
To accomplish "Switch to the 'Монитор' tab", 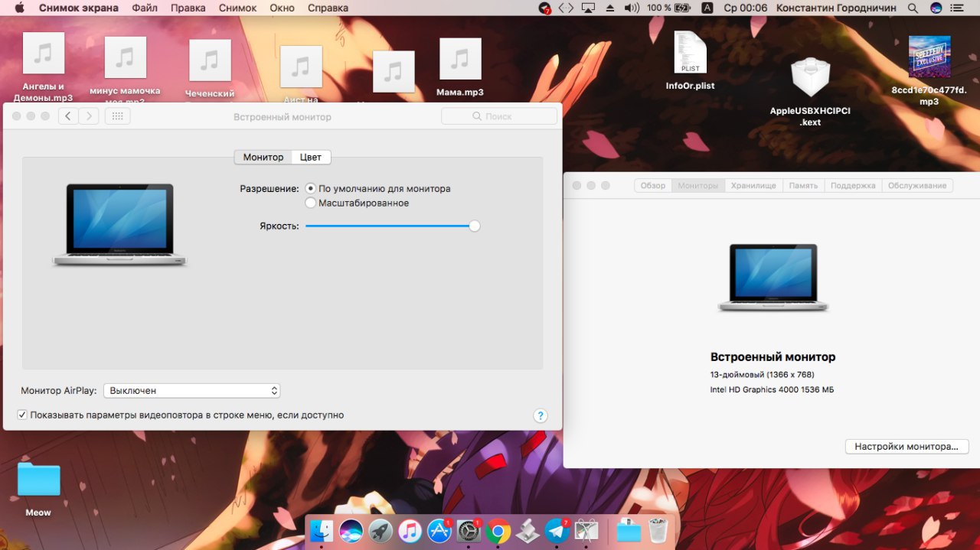I will click(x=263, y=157).
